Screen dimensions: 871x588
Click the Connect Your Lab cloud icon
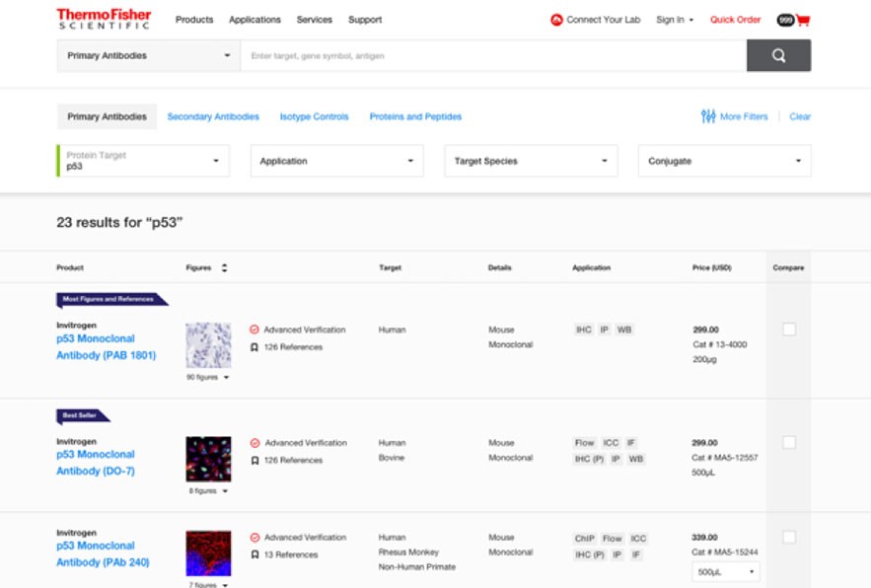coord(556,20)
